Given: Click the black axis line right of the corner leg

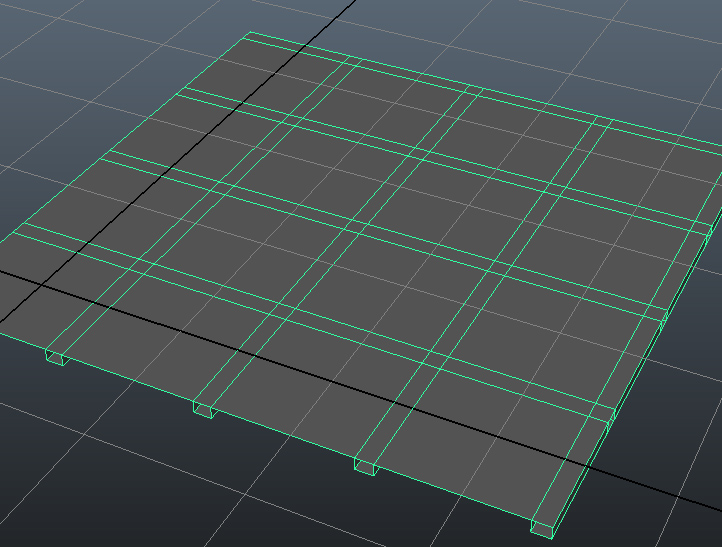Looking at the screenshot, I should pyautogui.click(x=650, y=489).
